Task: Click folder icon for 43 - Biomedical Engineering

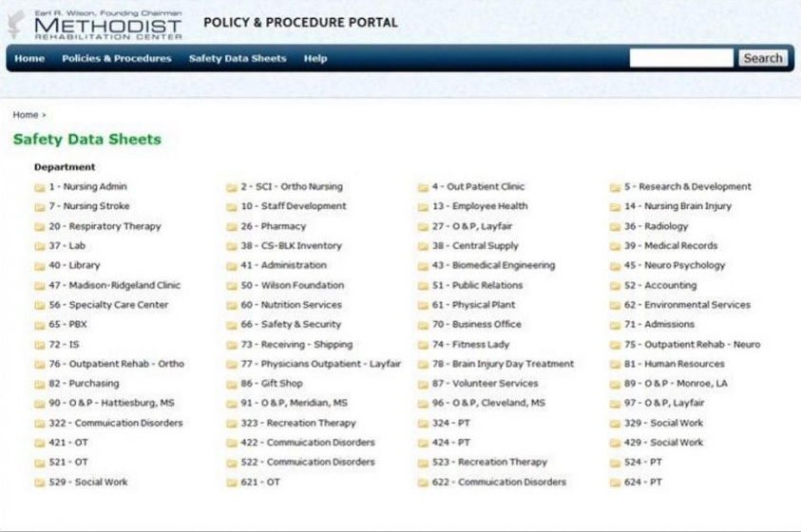Action: 424,266
